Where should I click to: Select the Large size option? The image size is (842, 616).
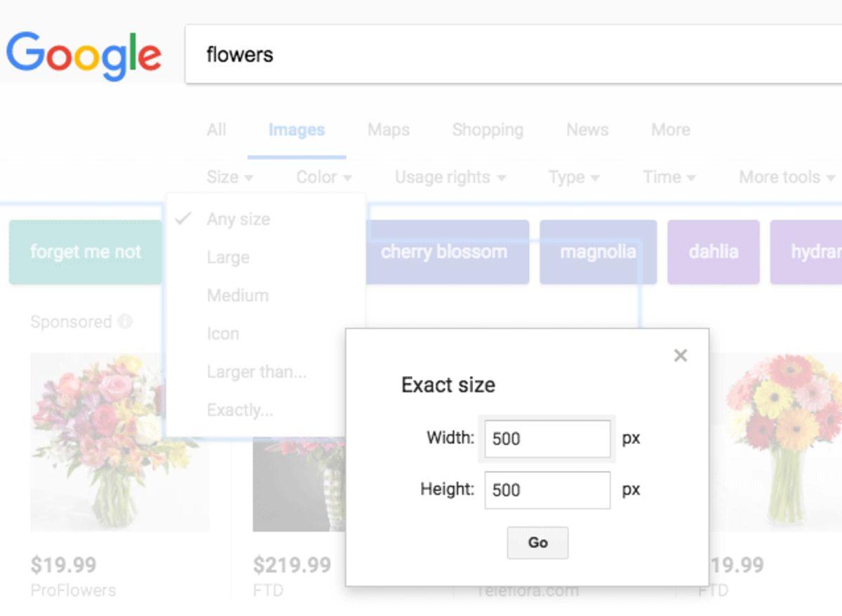228,257
